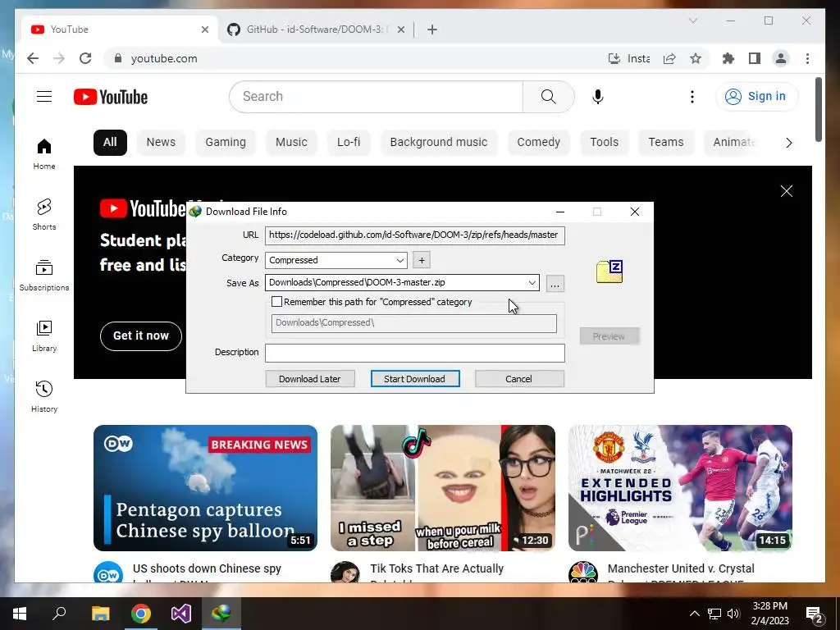Select the Comedy filter chip
This screenshot has width=840, height=630.
(538, 143)
